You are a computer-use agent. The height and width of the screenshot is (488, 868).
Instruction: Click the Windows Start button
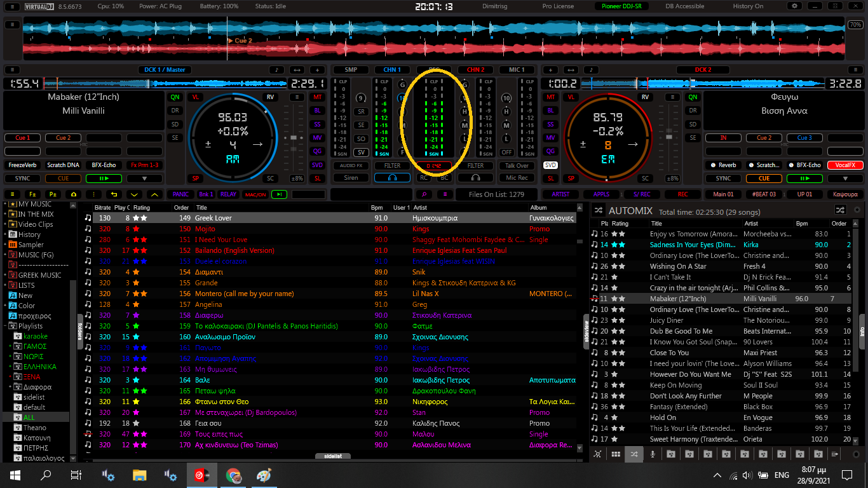tap(15, 475)
